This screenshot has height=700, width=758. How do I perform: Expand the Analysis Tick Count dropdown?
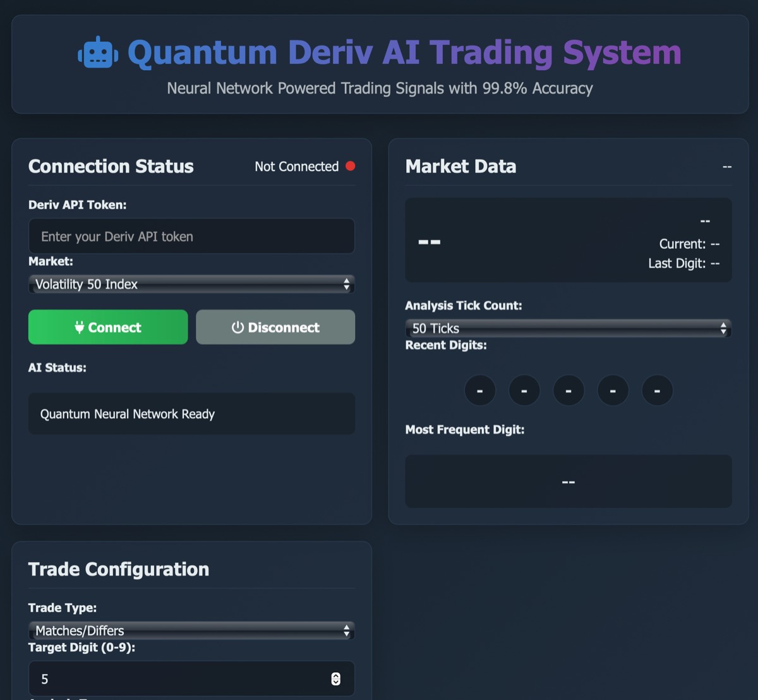tap(568, 329)
